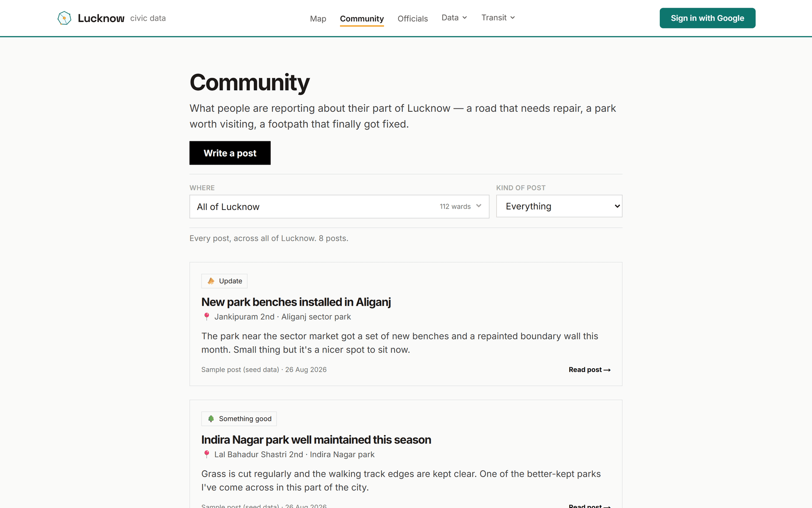The width and height of the screenshot is (812, 508).
Task: Open post titled New park benches installed in Aliganj
Action: [296, 302]
